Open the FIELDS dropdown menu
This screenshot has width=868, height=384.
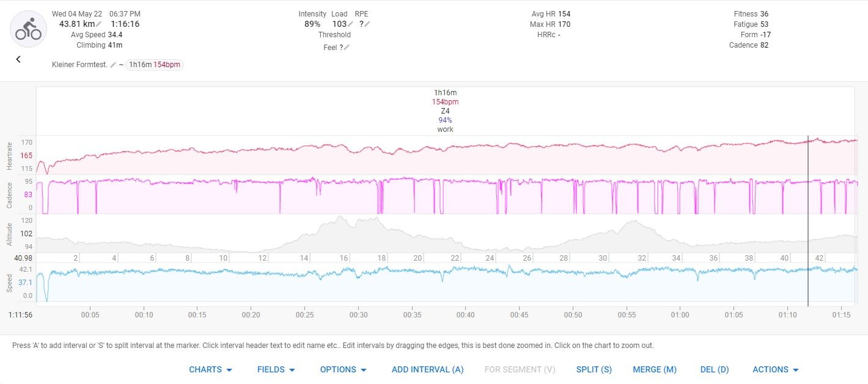(276, 369)
